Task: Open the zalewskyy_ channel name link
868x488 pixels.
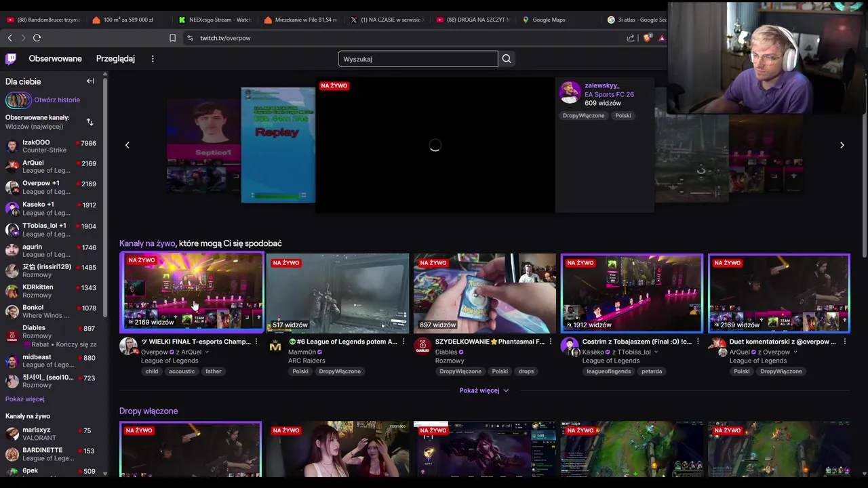Action: click(x=601, y=85)
